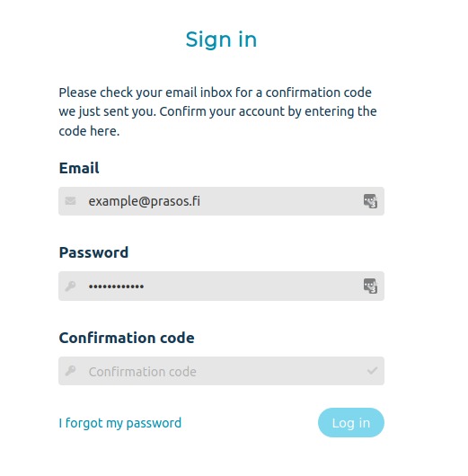Click the confirmation instructions paragraph
Screen dimensions: 468x476
(x=217, y=111)
